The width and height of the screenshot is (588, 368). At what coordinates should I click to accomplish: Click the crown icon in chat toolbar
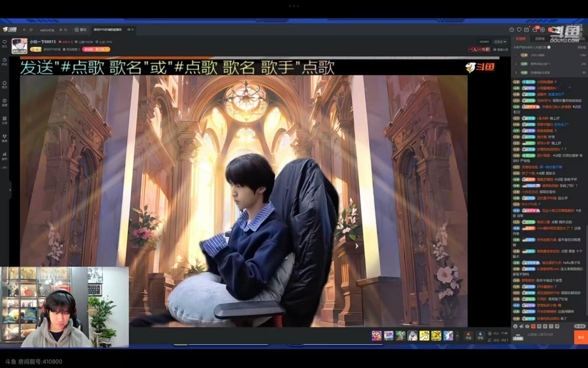click(527, 326)
